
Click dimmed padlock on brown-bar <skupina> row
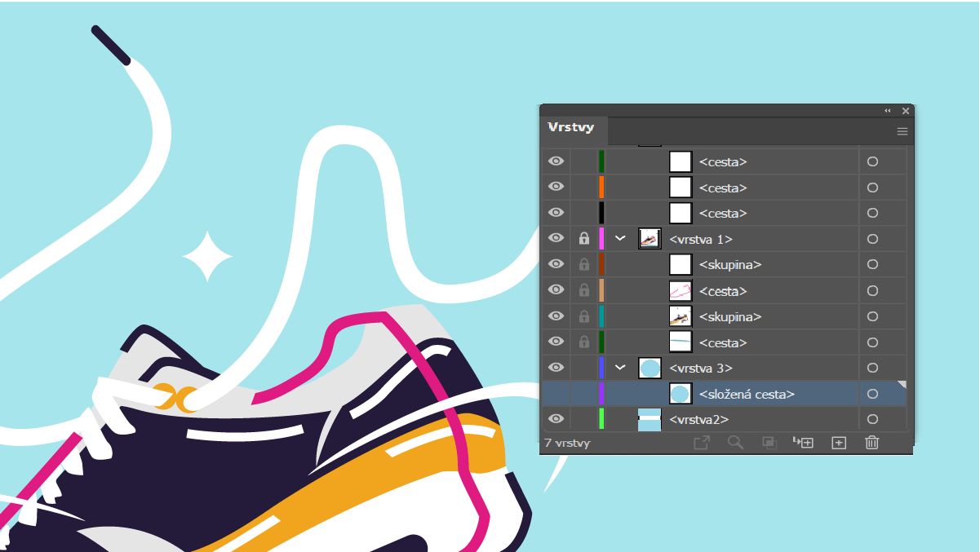tap(583, 264)
